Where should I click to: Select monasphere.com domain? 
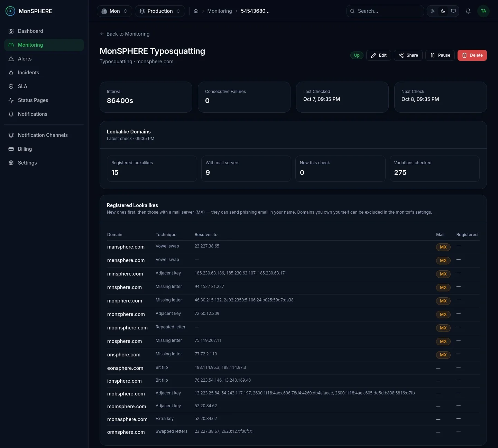[x=127, y=419]
